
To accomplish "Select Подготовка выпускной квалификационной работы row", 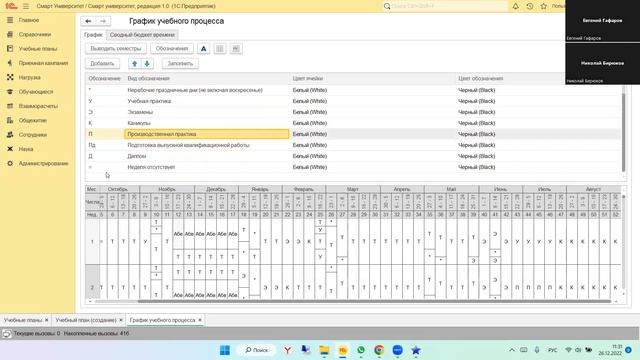I will pos(353,145).
